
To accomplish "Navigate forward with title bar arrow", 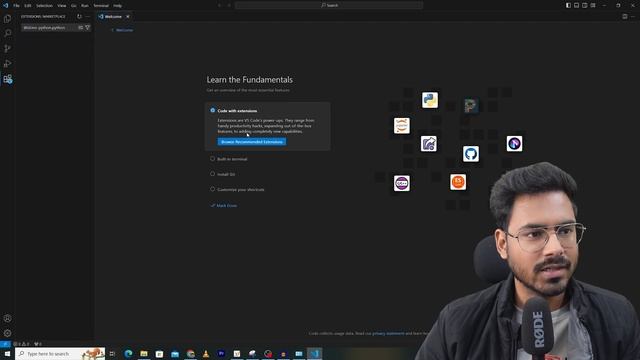I will (229, 5).
